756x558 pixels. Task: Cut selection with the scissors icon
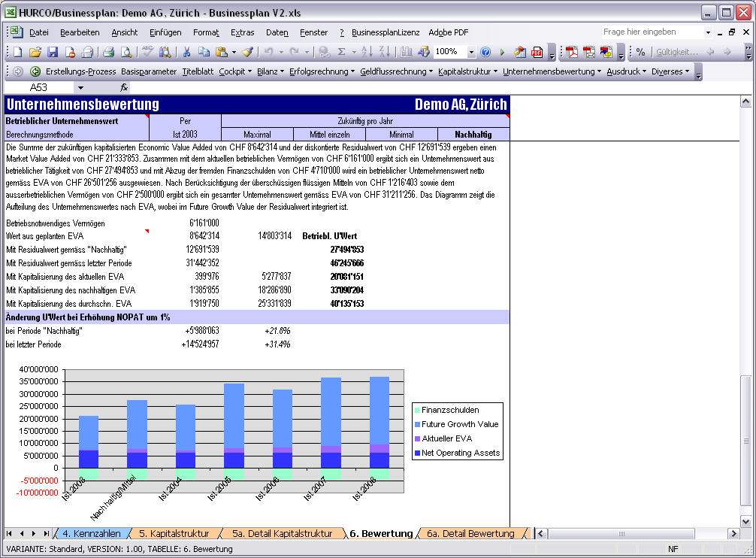pos(186,52)
